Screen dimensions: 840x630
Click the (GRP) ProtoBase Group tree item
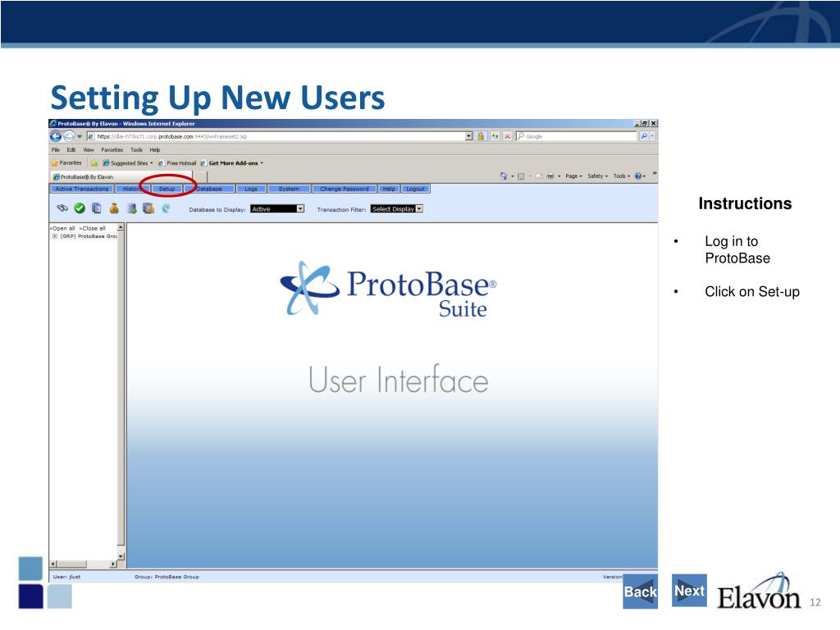point(89,236)
